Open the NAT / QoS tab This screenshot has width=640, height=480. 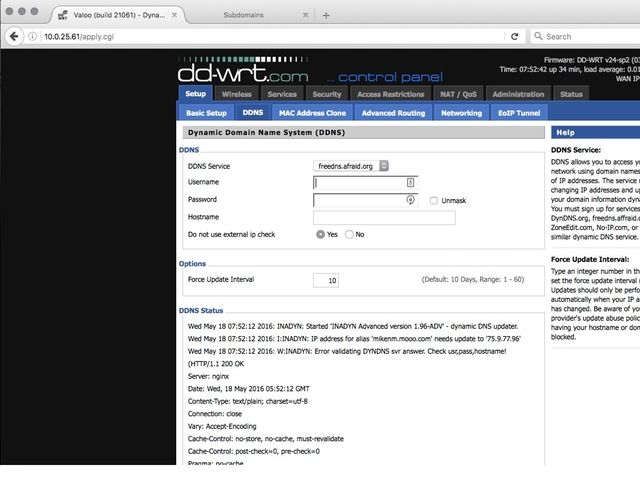point(458,94)
